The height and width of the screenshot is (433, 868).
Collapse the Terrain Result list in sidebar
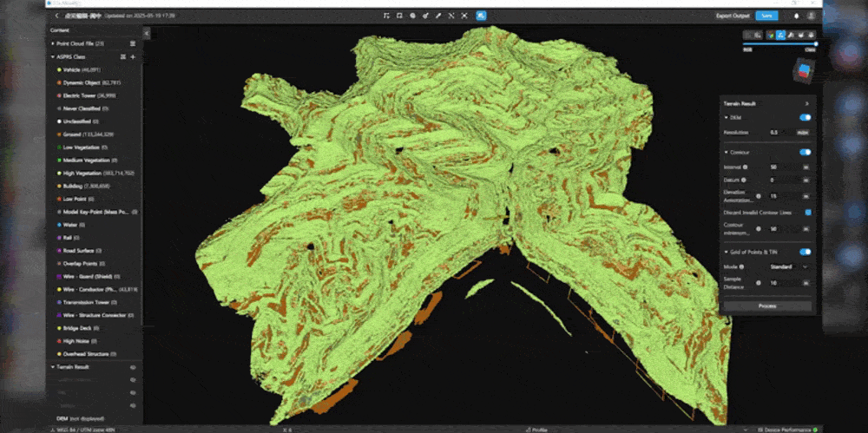click(53, 366)
